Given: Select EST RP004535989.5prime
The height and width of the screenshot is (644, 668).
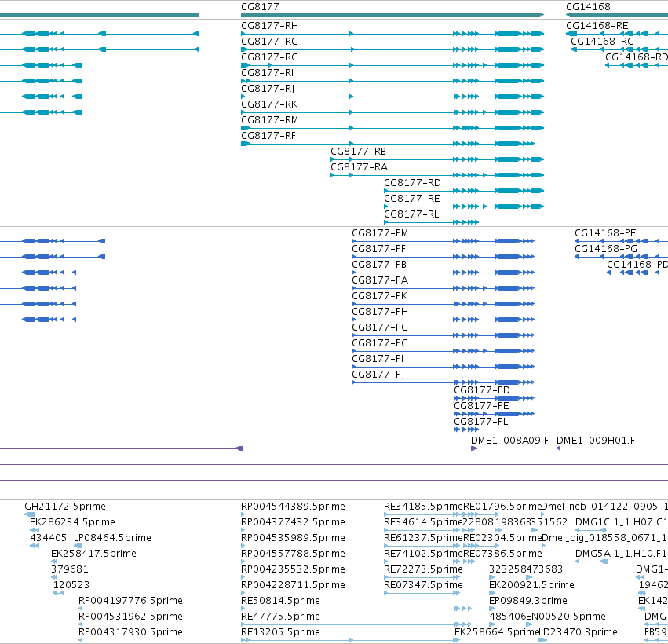Looking at the screenshot, I should click(x=293, y=539).
